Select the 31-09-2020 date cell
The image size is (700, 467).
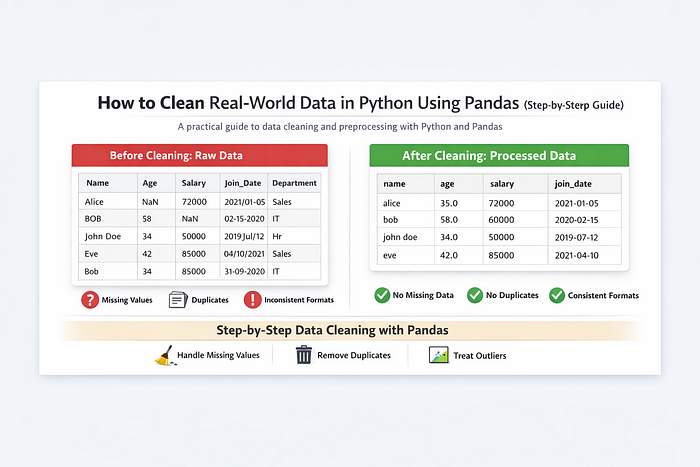pos(244,271)
